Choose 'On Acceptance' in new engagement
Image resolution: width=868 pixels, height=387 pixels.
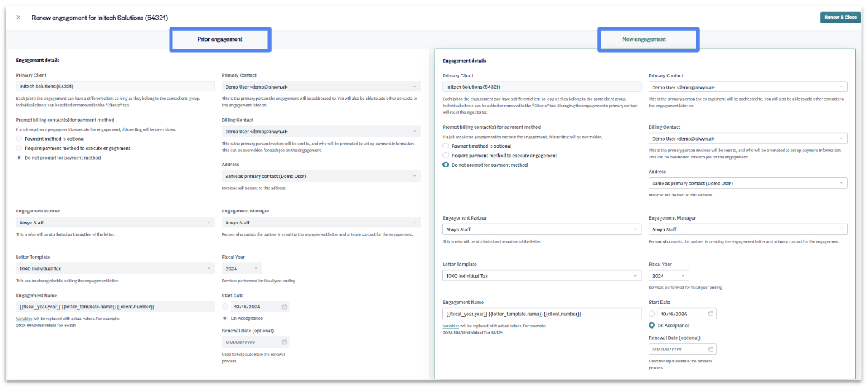point(652,326)
